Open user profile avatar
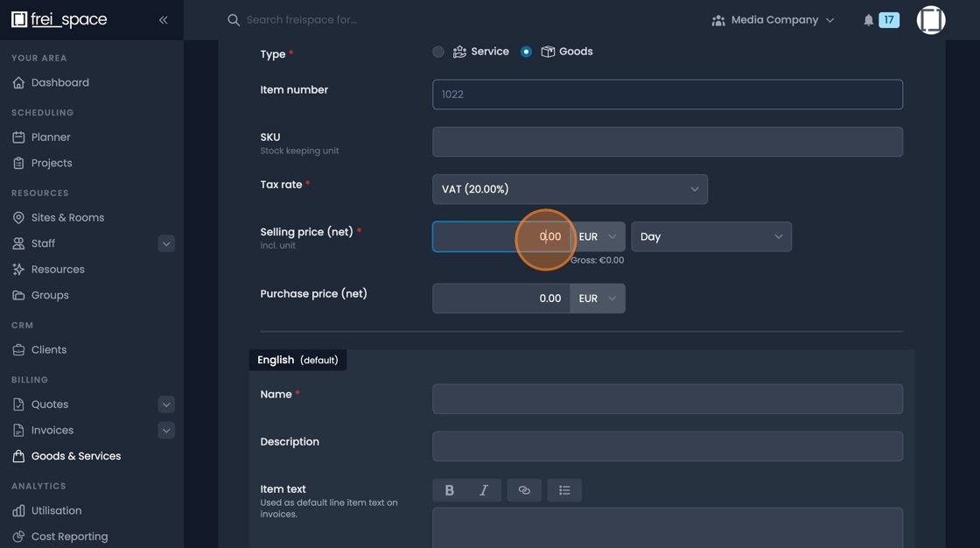Viewport: 980px width, 548px height. 930,20
